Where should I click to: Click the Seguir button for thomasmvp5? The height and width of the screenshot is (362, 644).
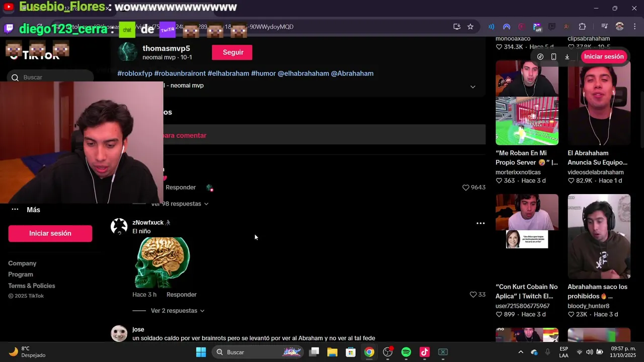coord(232,52)
